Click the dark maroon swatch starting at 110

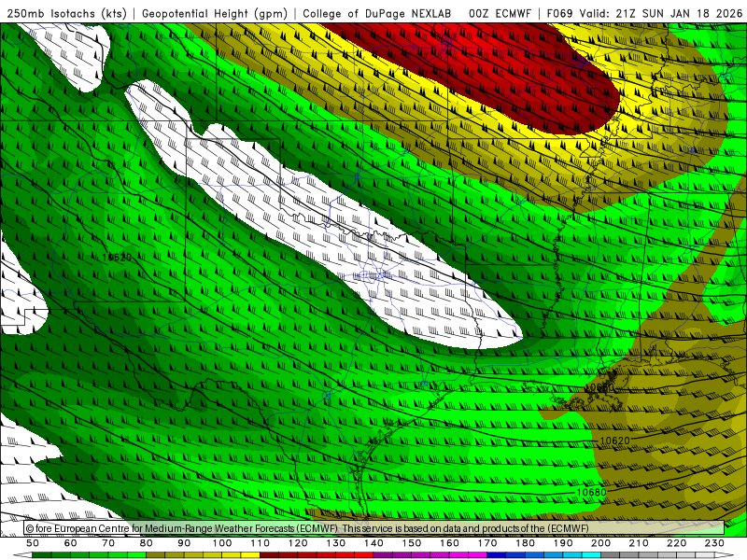(x=270, y=554)
